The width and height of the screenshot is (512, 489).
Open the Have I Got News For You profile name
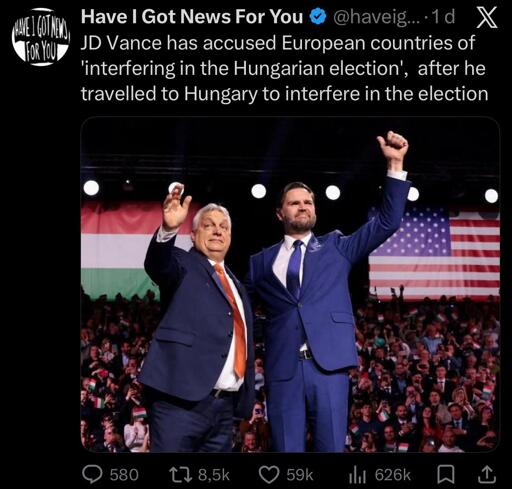coord(192,17)
